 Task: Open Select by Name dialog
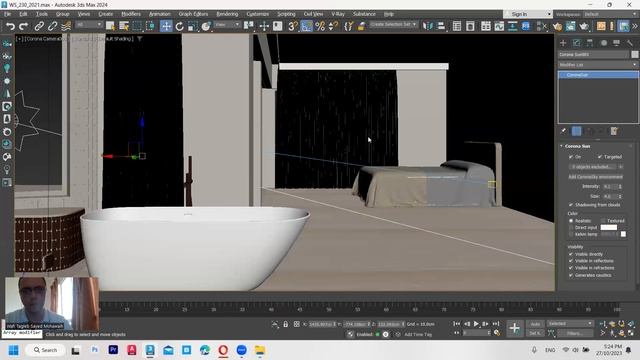point(124,26)
